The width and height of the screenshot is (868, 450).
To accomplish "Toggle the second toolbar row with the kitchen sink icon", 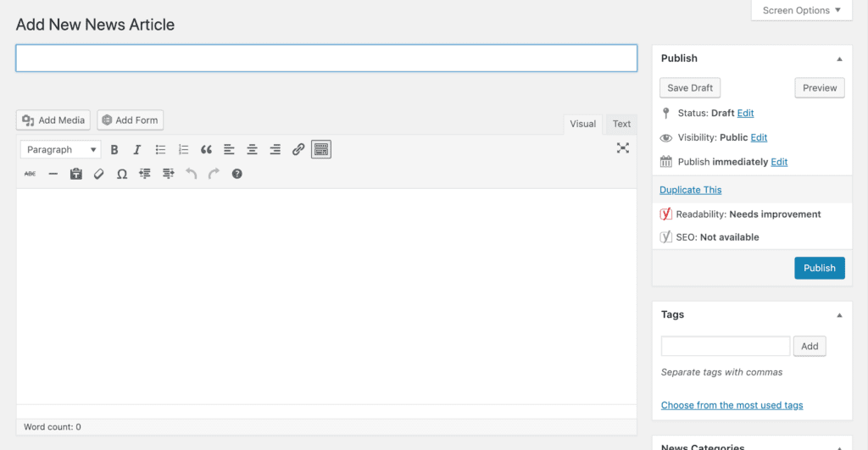I will 321,150.
